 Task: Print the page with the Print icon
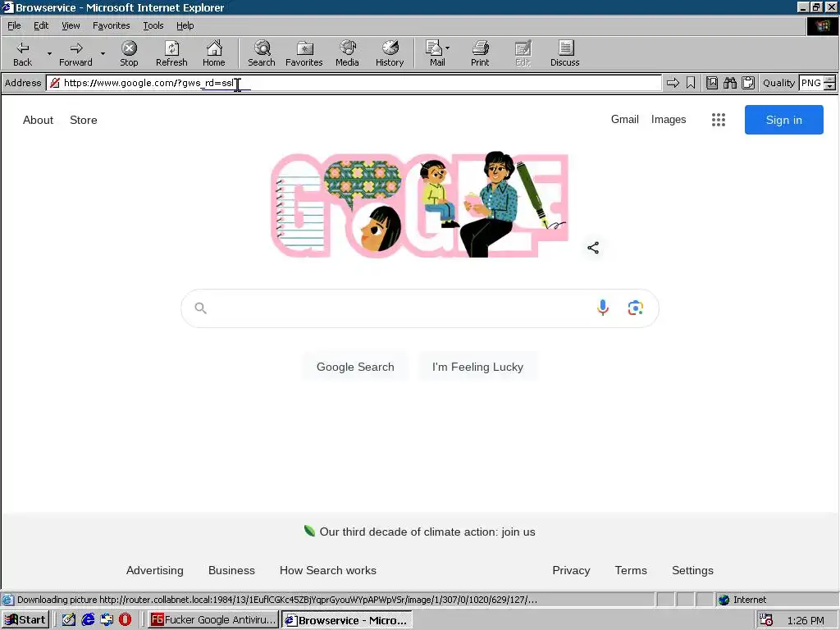(480, 53)
